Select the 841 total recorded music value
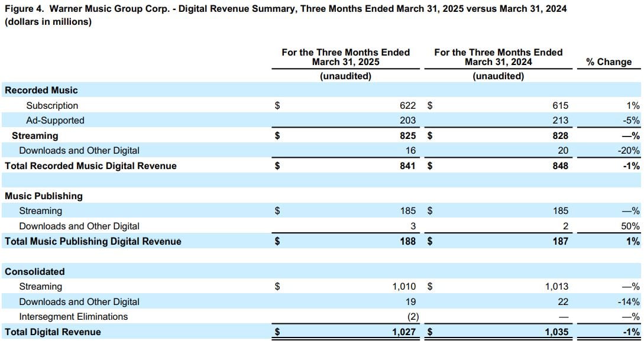 [x=407, y=166]
